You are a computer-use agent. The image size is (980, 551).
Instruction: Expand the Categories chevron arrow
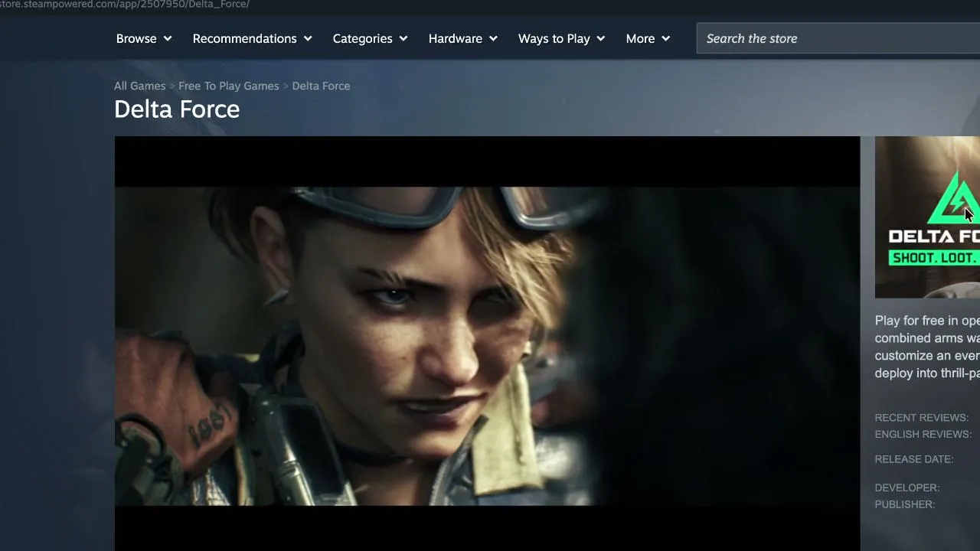pyautogui.click(x=403, y=39)
